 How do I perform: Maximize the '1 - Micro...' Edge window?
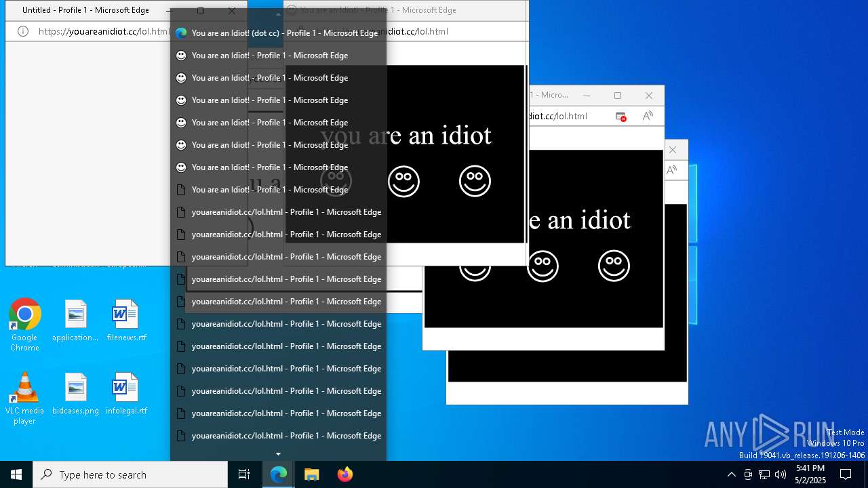pos(618,96)
